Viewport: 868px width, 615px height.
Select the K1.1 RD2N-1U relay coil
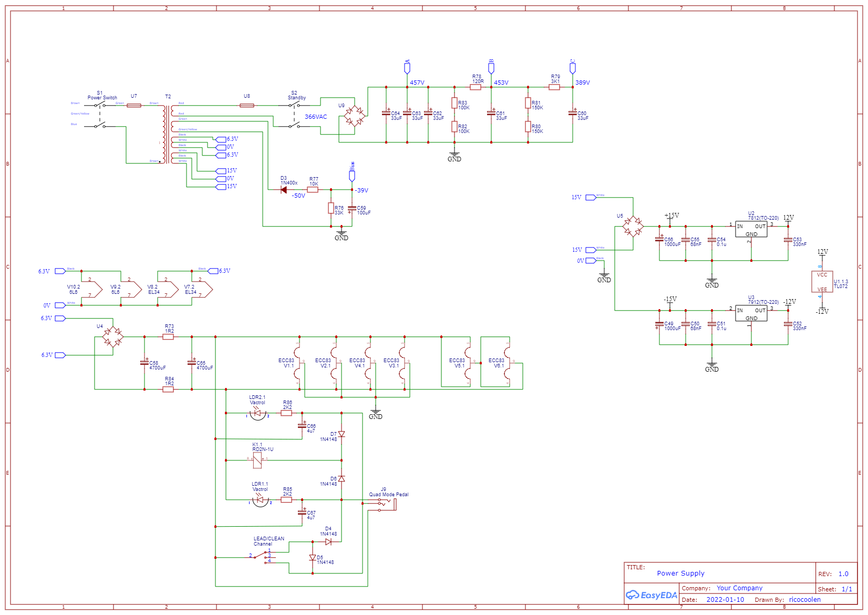point(257,460)
